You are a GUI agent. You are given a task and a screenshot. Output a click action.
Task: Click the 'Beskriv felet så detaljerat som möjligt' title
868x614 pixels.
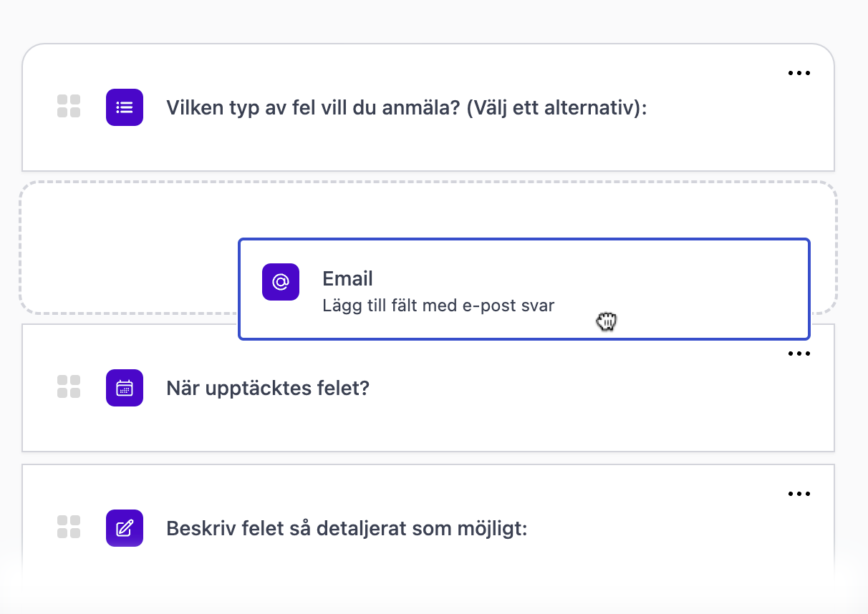click(x=347, y=528)
